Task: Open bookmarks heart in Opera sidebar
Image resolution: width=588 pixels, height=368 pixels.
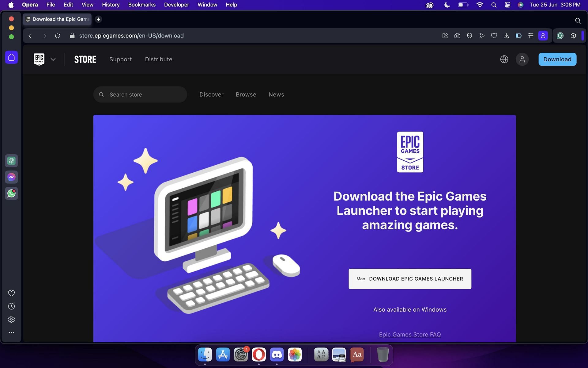Action: point(11,293)
